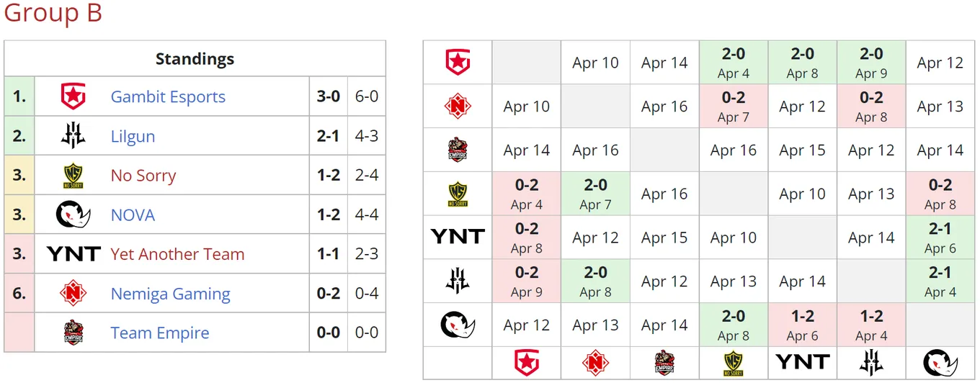Click YNT logo in crosstable left column

coord(458,237)
